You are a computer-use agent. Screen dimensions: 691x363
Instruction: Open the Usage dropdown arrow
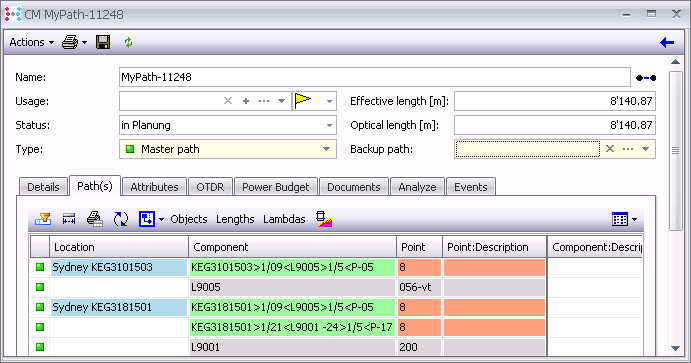pos(282,101)
